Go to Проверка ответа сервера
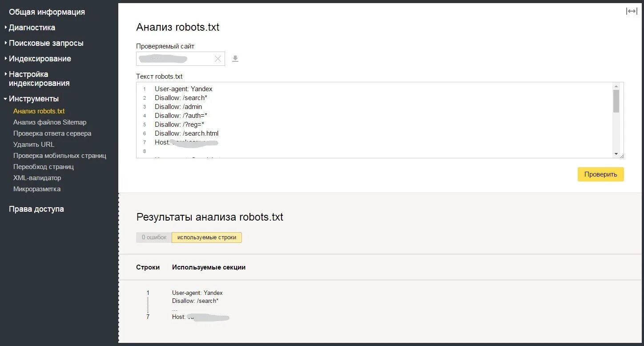This screenshot has width=644, height=346. 52,133
